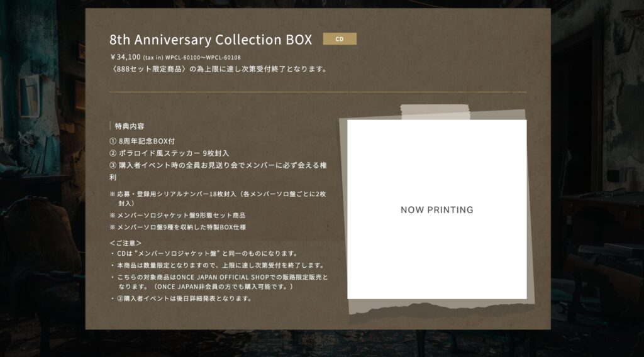Click the 後日詳細発表 event notice line
The image size is (644, 357).
pos(181,299)
